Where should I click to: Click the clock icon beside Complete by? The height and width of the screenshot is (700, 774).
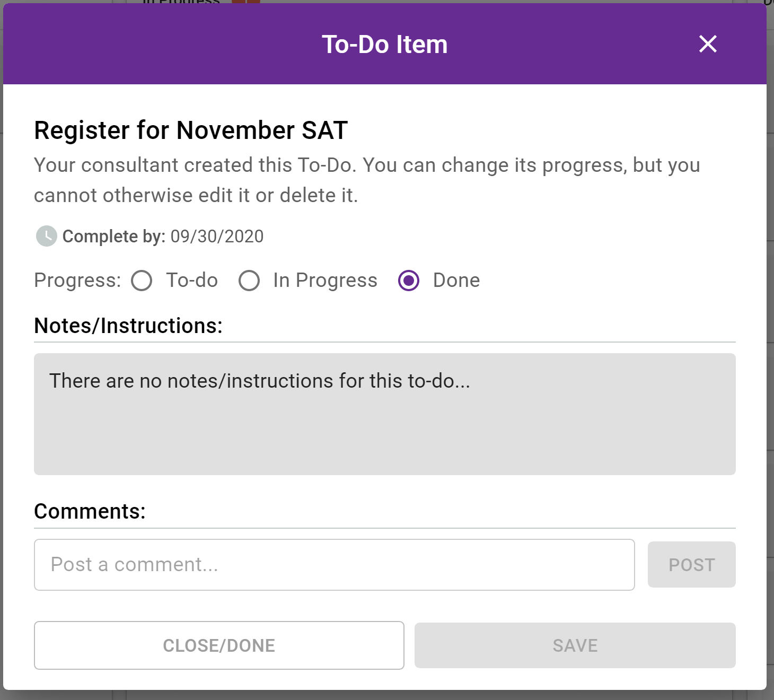(47, 236)
